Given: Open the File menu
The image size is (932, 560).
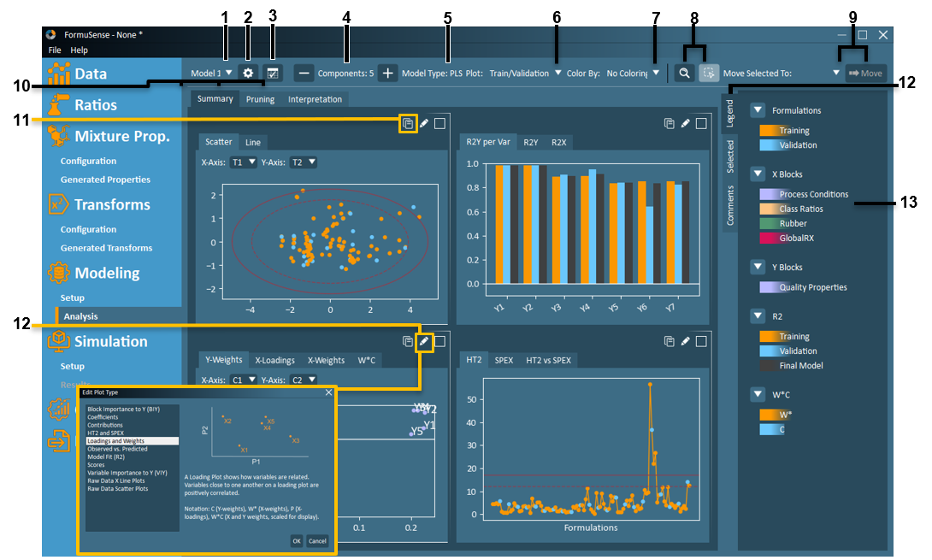Looking at the screenshot, I should tap(54, 50).
